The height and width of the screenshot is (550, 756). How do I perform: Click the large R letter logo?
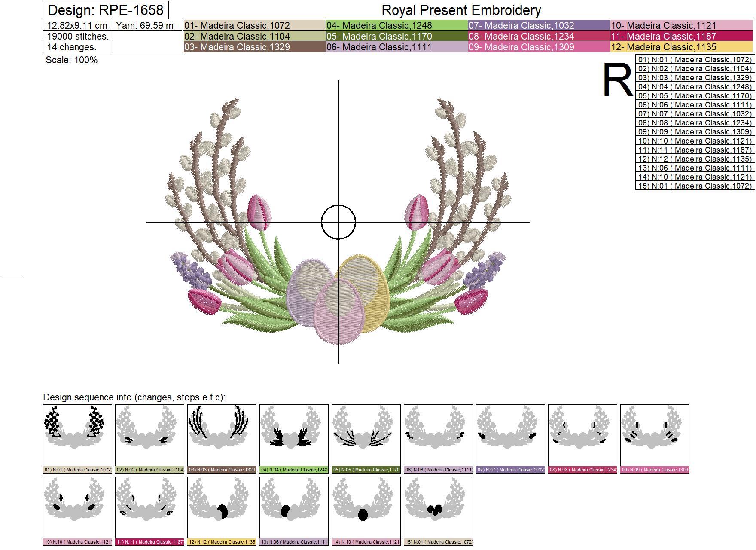coord(618,80)
